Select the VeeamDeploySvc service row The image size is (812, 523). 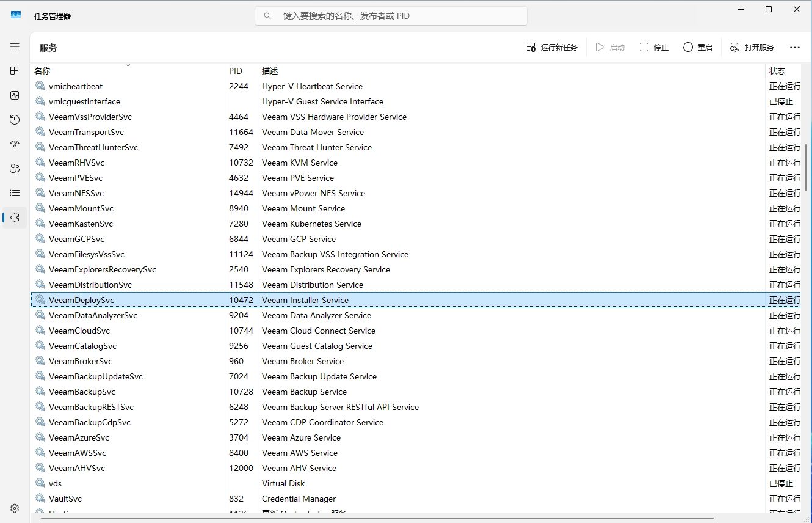(415, 300)
